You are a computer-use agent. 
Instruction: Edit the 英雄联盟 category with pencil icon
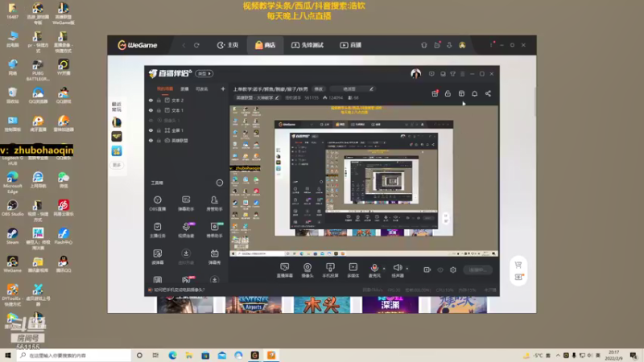(x=277, y=98)
